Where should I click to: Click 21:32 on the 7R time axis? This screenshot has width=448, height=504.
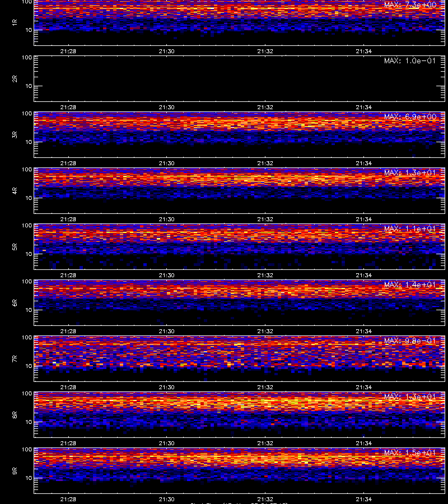coord(265,388)
